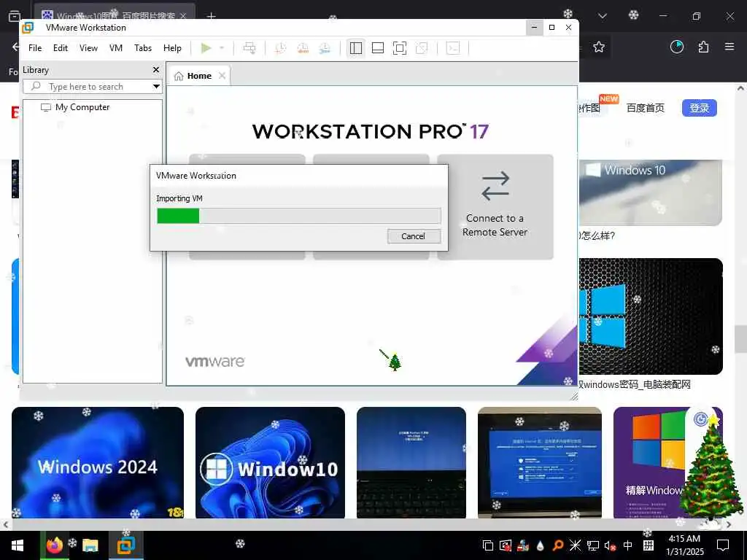The width and height of the screenshot is (747, 560).
Task: Open the File menu in VMware Workstation
Action: (35, 48)
